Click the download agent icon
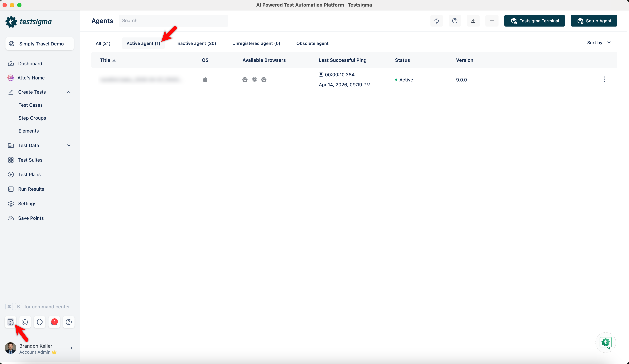This screenshot has height=364, width=629. point(473,21)
